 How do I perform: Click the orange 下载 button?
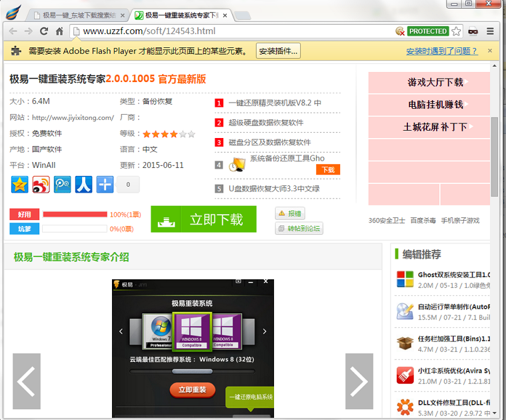click(x=328, y=169)
